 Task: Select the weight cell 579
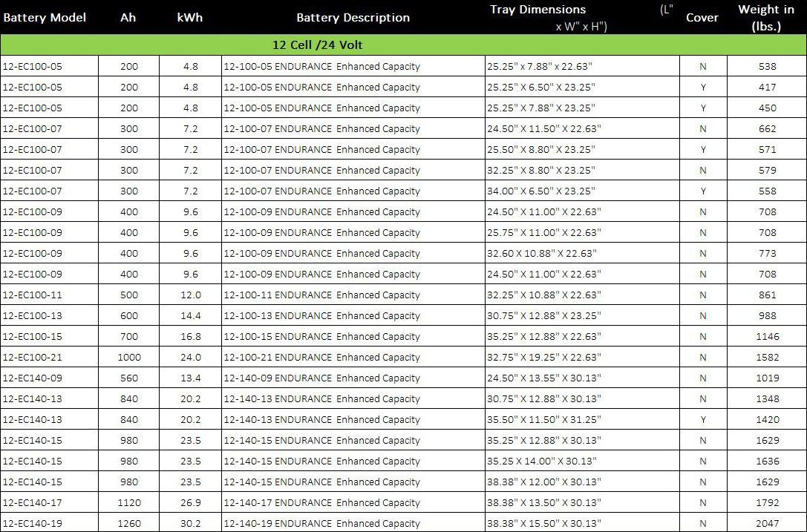[x=767, y=171]
